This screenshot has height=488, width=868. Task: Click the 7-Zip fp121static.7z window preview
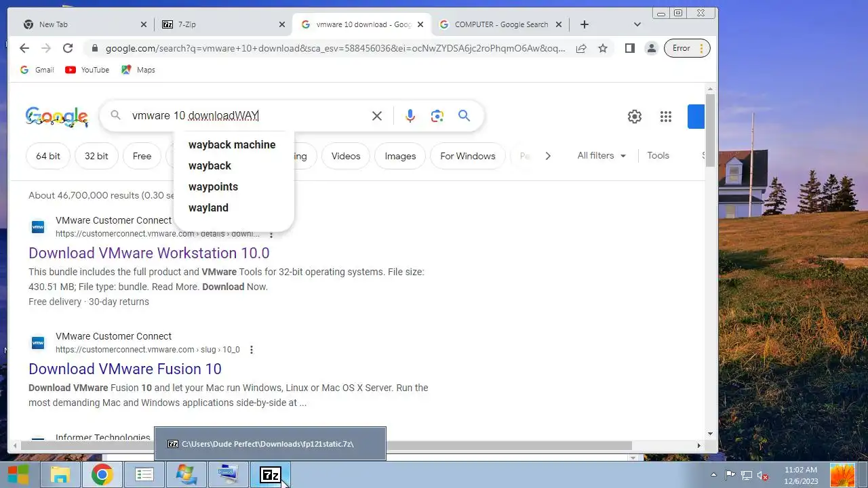[270, 444]
